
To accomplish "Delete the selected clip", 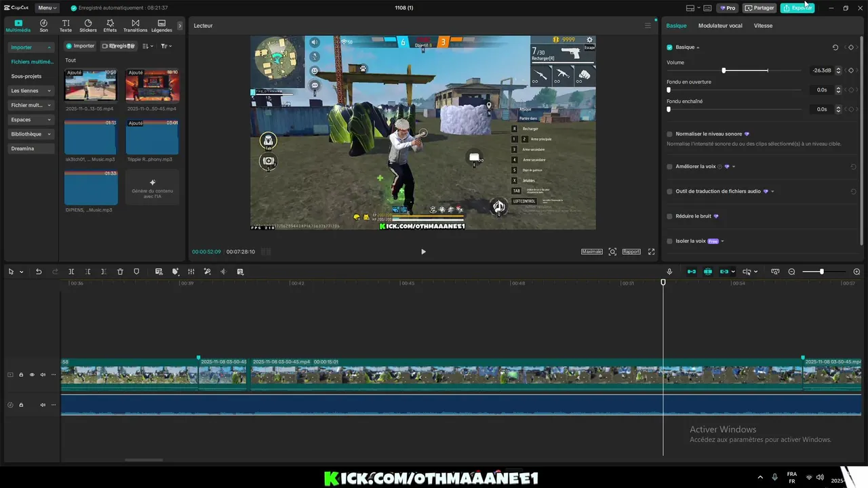I will point(120,272).
